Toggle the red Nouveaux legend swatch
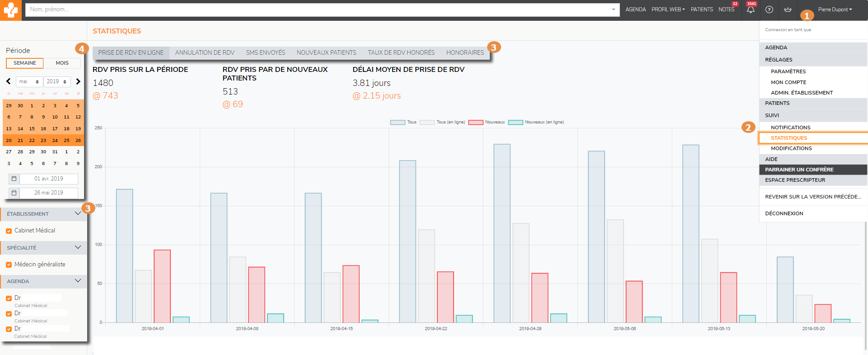This screenshot has width=868, height=355. pyautogui.click(x=476, y=122)
